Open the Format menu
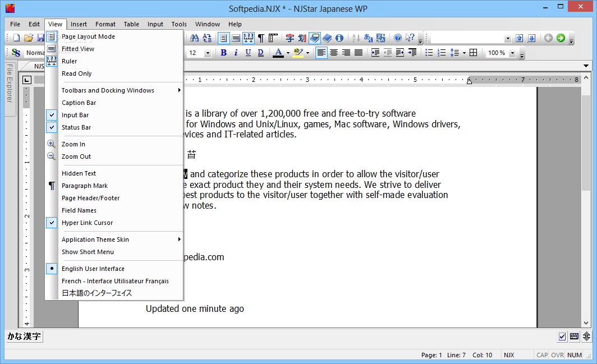This screenshot has width=597, height=364. 105,24
